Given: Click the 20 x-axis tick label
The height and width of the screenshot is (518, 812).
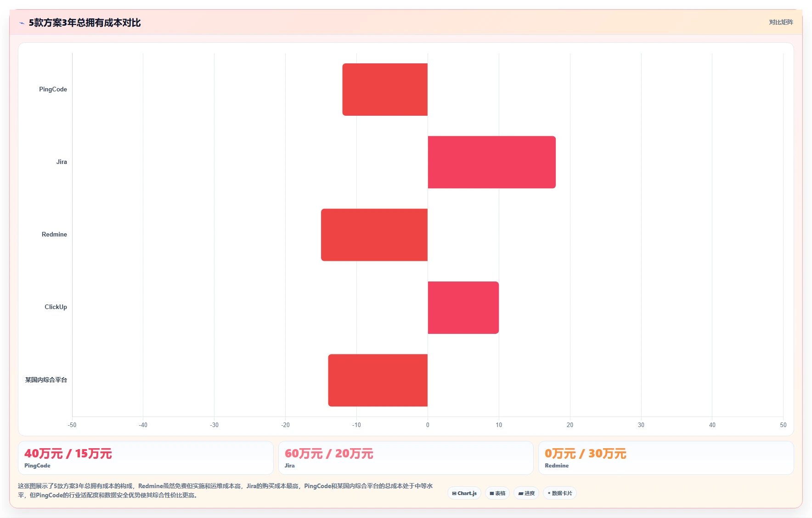Looking at the screenshot, I should pyautogui.click(x=570, y=425).
